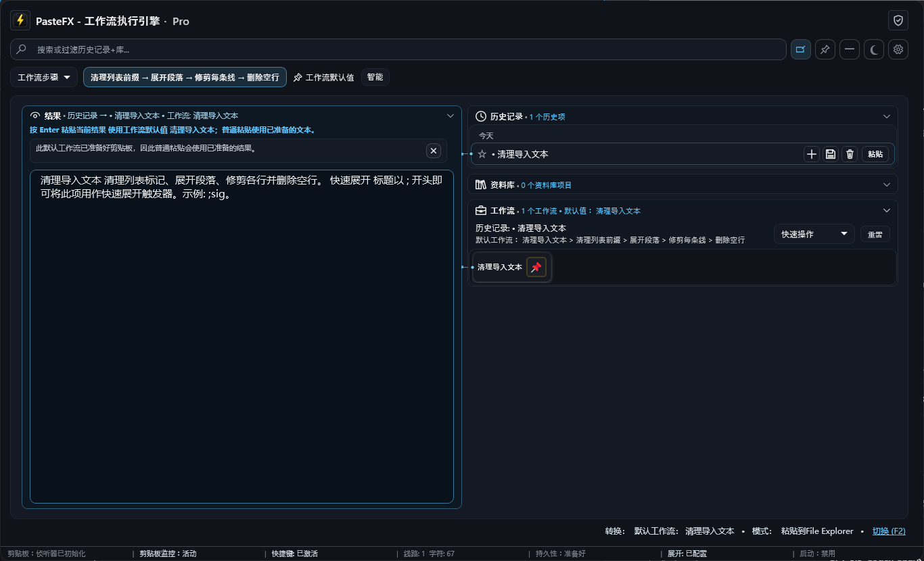
Task: Click the eye icon beside 结果
Action: [x=36, y=116]
